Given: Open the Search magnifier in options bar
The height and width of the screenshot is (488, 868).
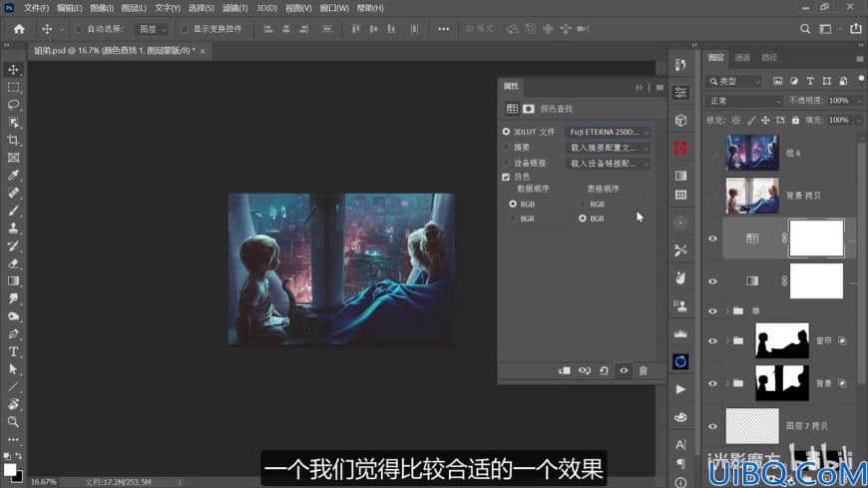Looking at the screenshot, I should coord(805,29).
